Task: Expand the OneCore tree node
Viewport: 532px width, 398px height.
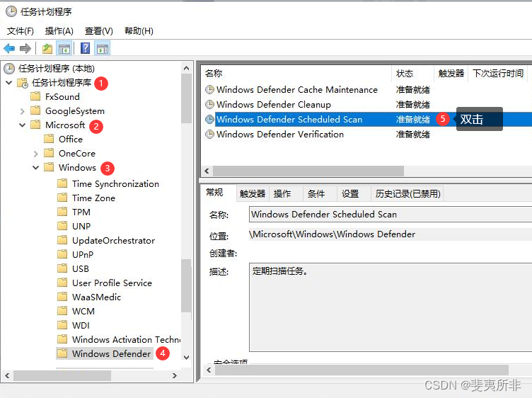Action: (35, 154)
